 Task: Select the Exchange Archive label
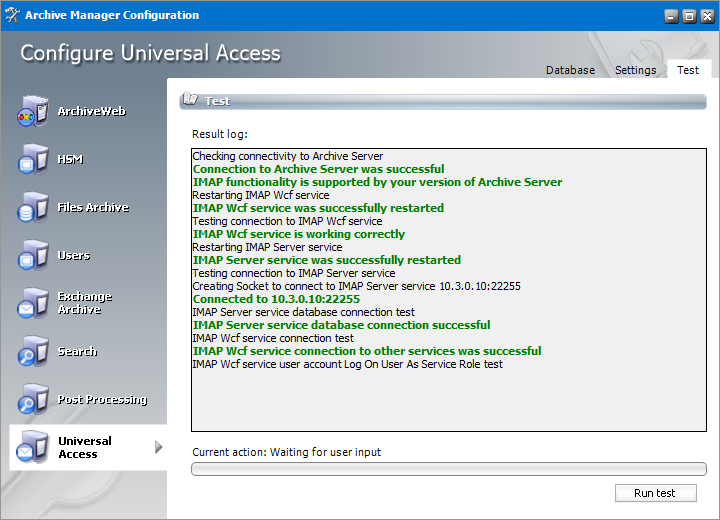click(x=85, y=303)
